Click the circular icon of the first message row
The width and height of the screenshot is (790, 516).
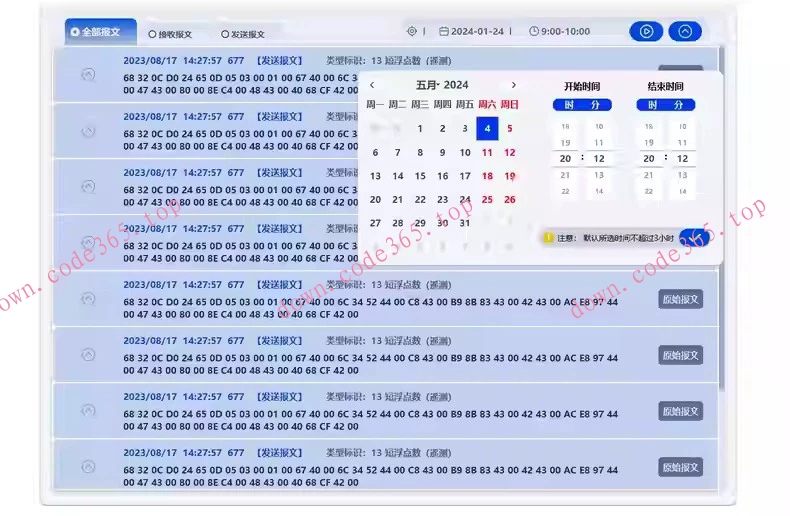pyautogui.click(x=88, y=75)
